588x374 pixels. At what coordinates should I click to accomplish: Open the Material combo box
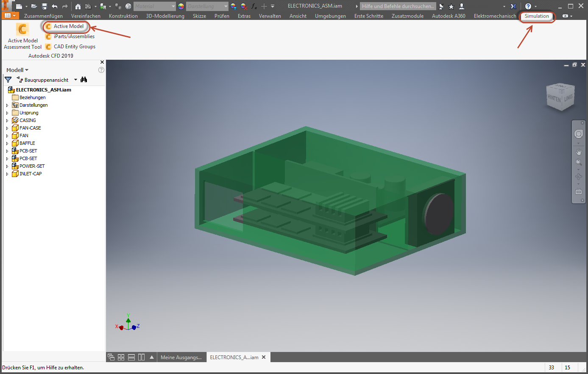point(154,6)
